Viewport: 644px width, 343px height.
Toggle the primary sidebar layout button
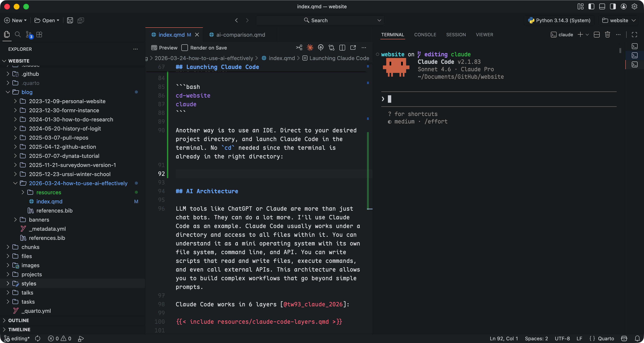pyautogui.click(x=591, y=6)
